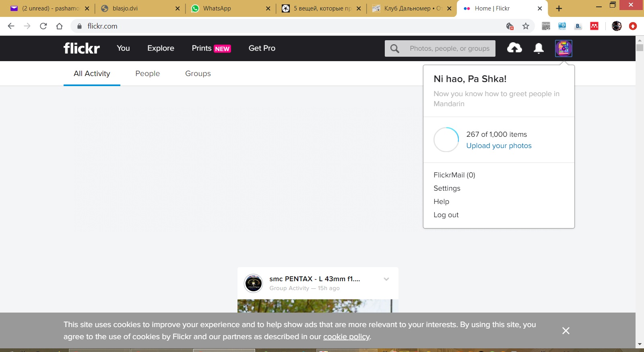Open the cookie policy link

click(346, 337)
